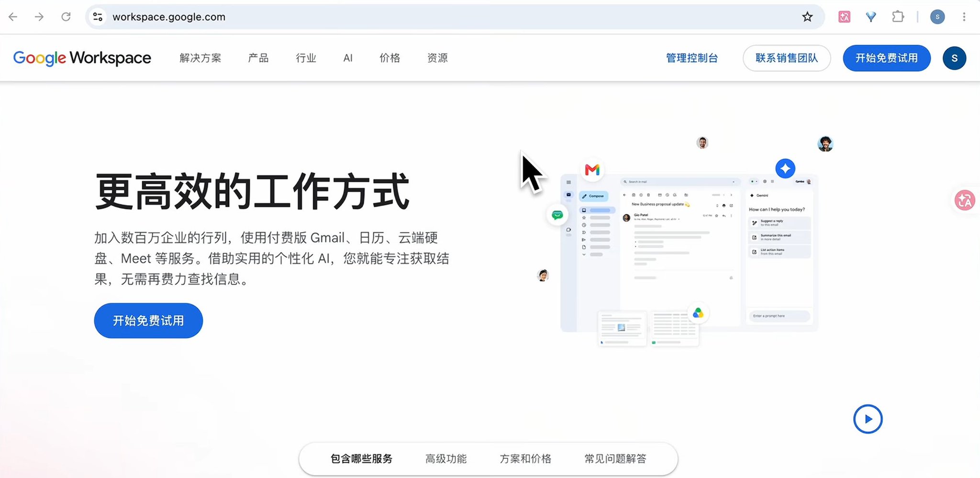
Task: Click the document thumbnail with image
Action: (622, 328)
